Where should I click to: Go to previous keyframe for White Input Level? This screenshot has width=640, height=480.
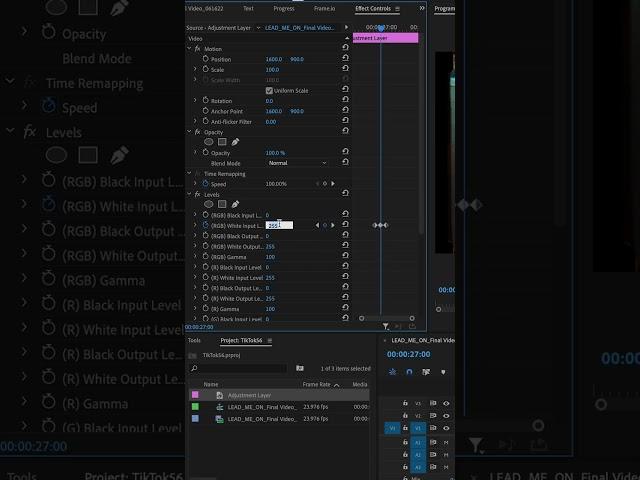click(x=317, y=225)
